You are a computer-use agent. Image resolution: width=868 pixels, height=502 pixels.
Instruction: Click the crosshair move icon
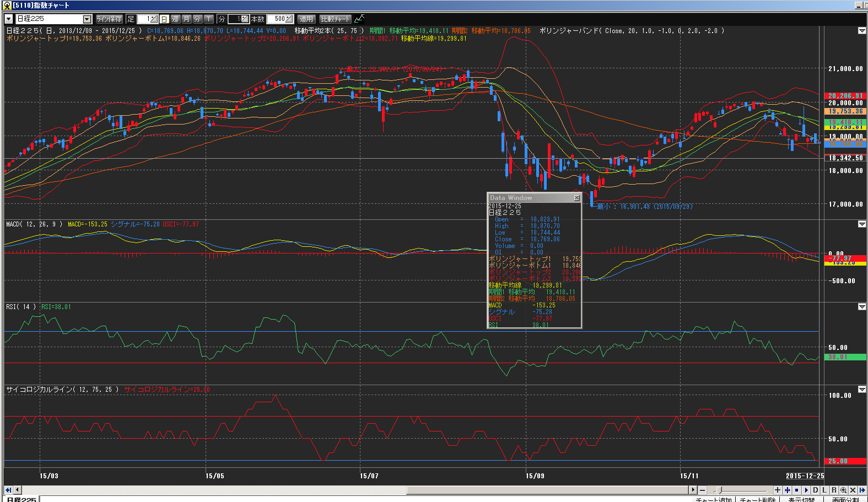point(787,490)
